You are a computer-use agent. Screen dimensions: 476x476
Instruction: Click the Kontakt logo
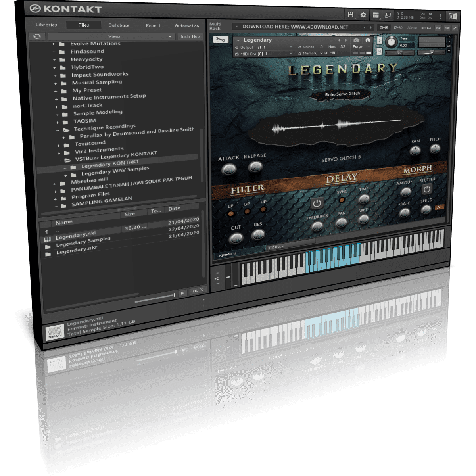click(66, 9)
